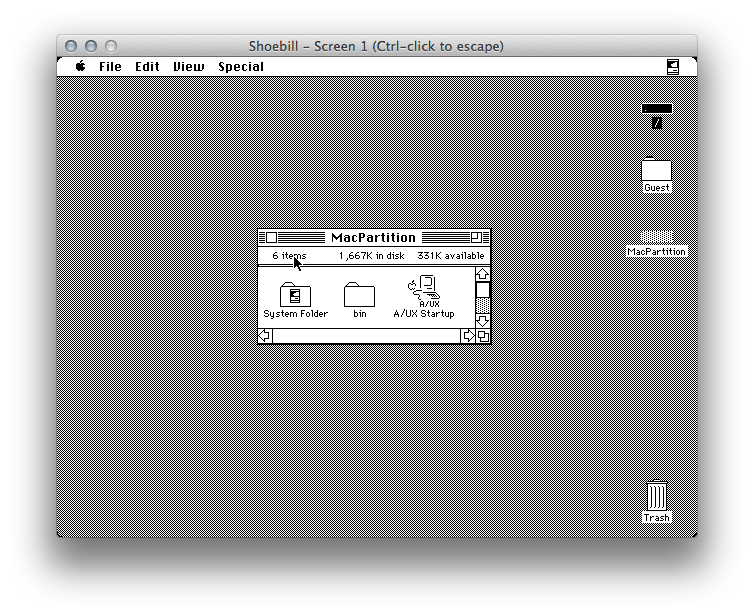Image resolution: width=754 pixels, height=616 pixels.
Task: Click MacPartition window close box
Action: point(272,238)
